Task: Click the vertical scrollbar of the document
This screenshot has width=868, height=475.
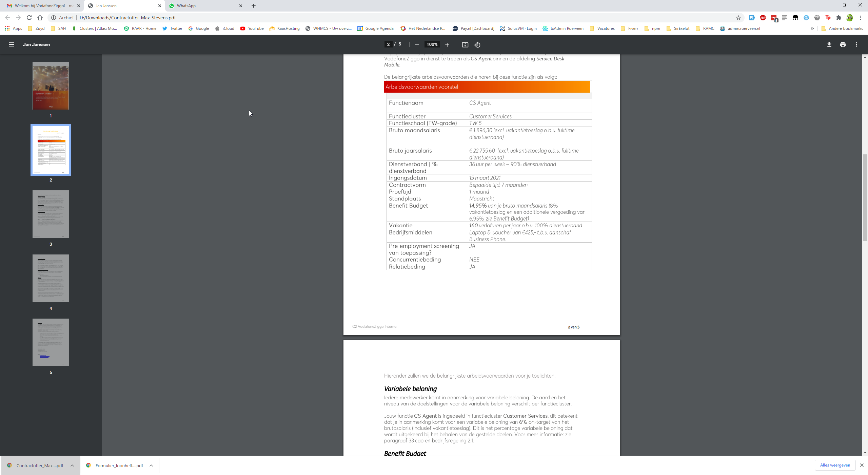Action: [865, 197]
